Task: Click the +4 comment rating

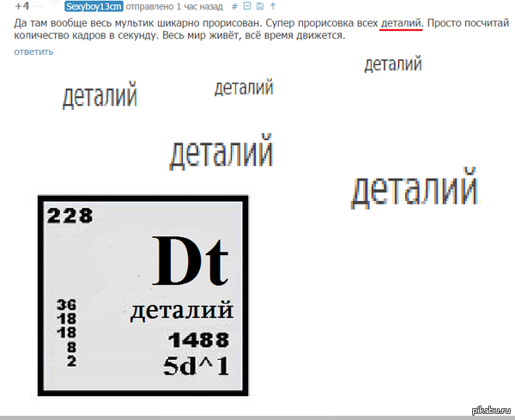Action: tap(22, 7)
